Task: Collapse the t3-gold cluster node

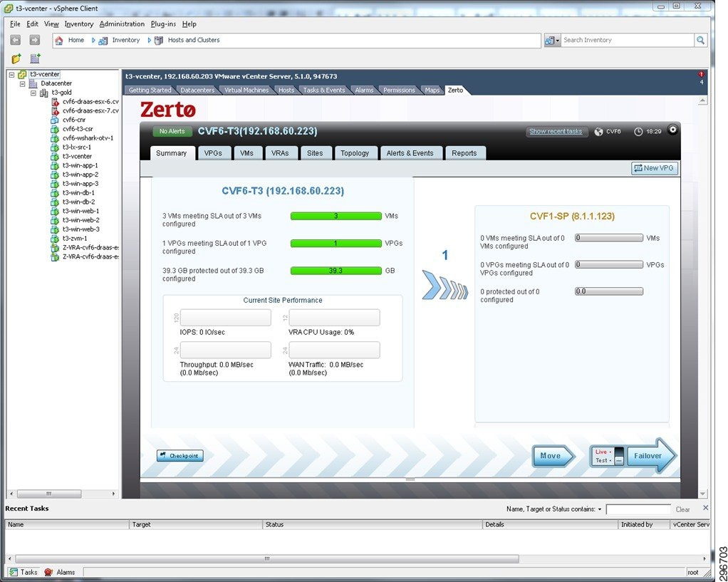Action: pos(33,93)
